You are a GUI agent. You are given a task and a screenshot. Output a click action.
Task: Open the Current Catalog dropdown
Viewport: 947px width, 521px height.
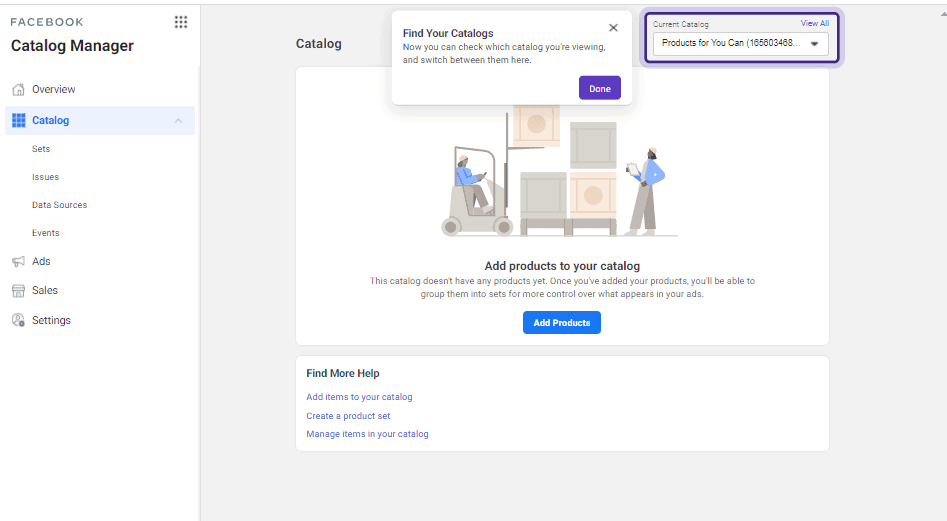pos(740,43)
